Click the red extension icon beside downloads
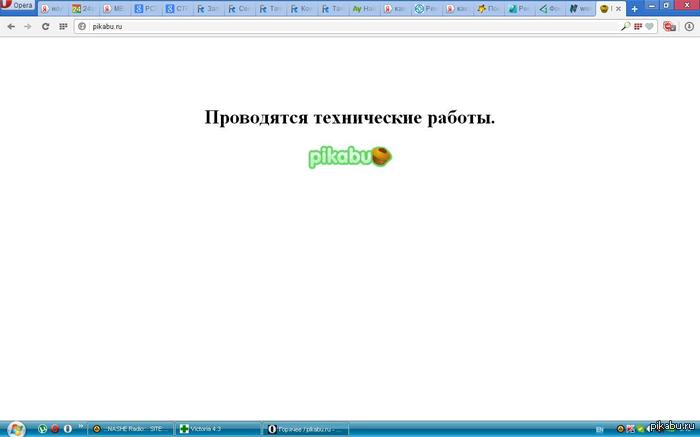 [x=669, y=26]
